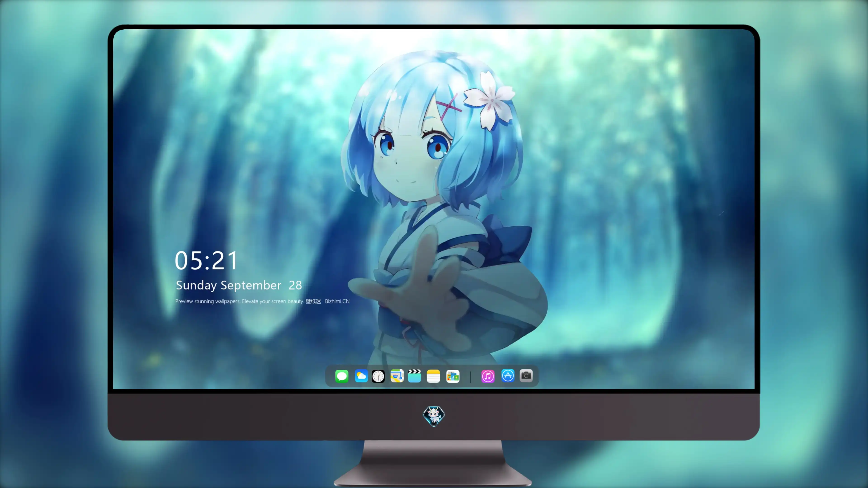This screenshot has width=868, height=488.
Task: Click the 05:21 clock time
Action: (206, 261)
